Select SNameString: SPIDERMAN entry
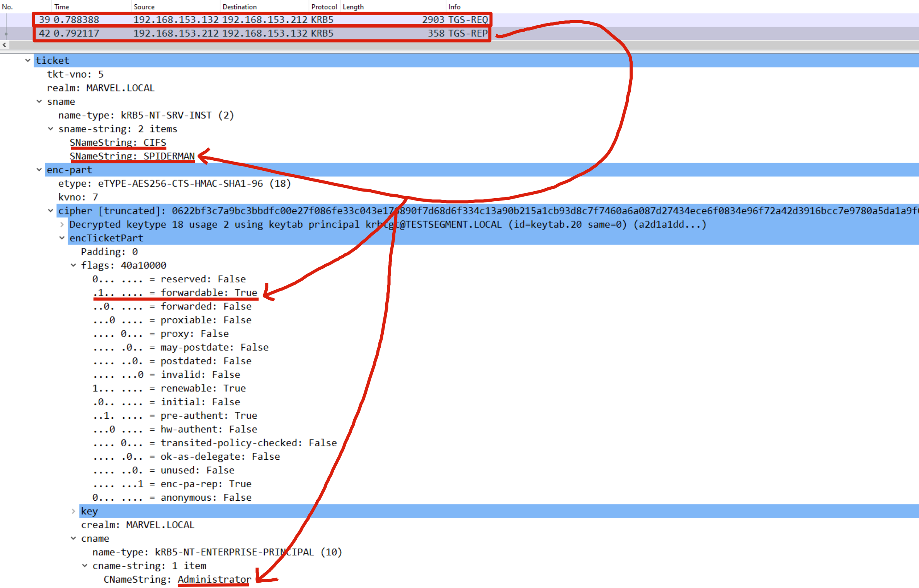Screen dimensions: 919x588 pyautogui.click(x=132, y=156)
